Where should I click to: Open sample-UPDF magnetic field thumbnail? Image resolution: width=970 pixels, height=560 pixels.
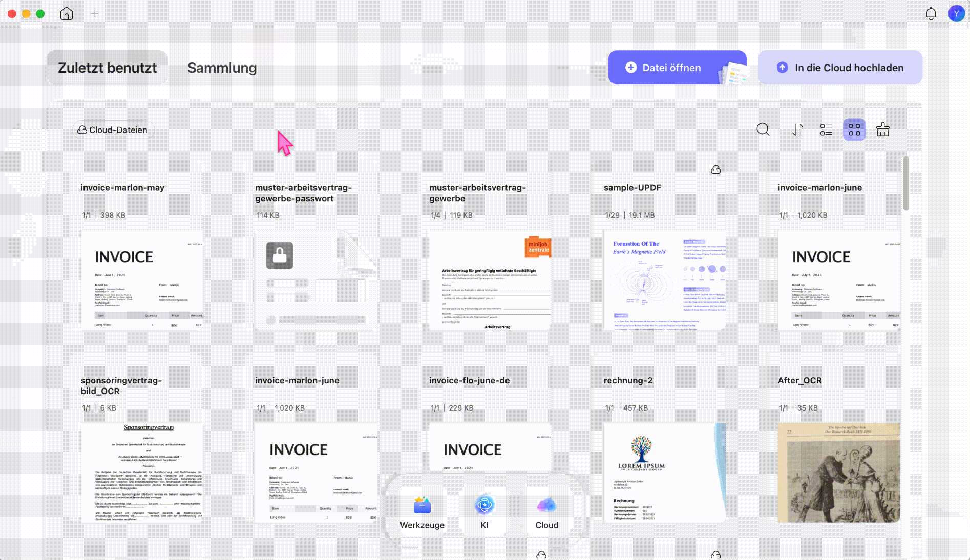(x=665, y=279)
